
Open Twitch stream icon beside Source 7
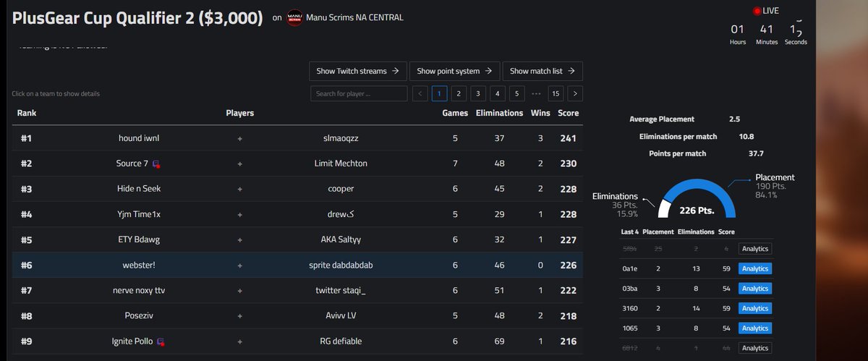(x=156, y=164)
